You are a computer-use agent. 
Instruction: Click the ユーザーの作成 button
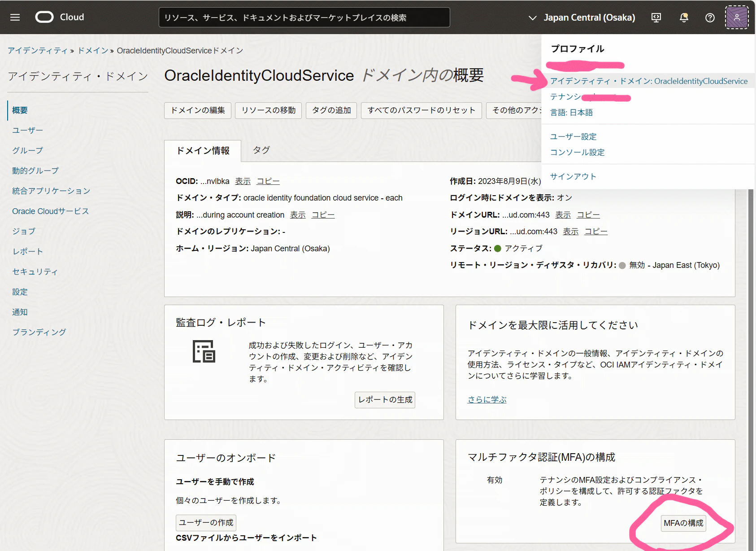click(x=206, y=523)
